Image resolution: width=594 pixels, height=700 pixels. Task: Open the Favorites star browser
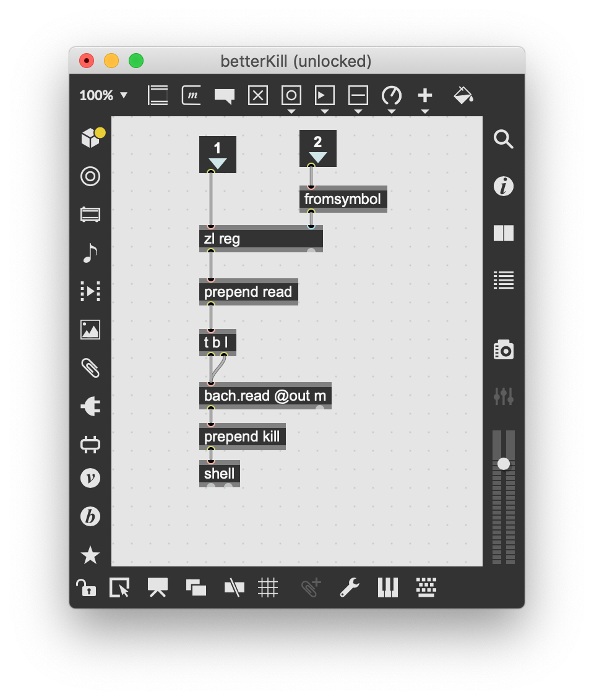coord(90,555)
